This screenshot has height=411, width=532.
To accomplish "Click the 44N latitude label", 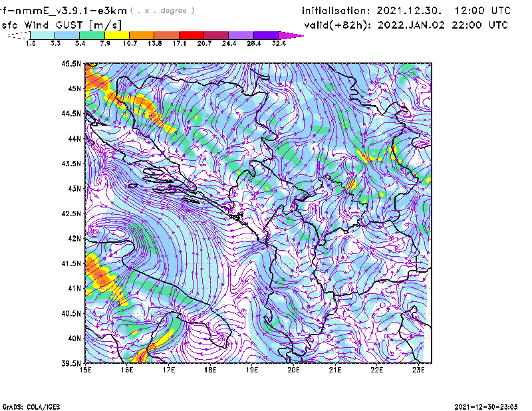I will (74, 138).
